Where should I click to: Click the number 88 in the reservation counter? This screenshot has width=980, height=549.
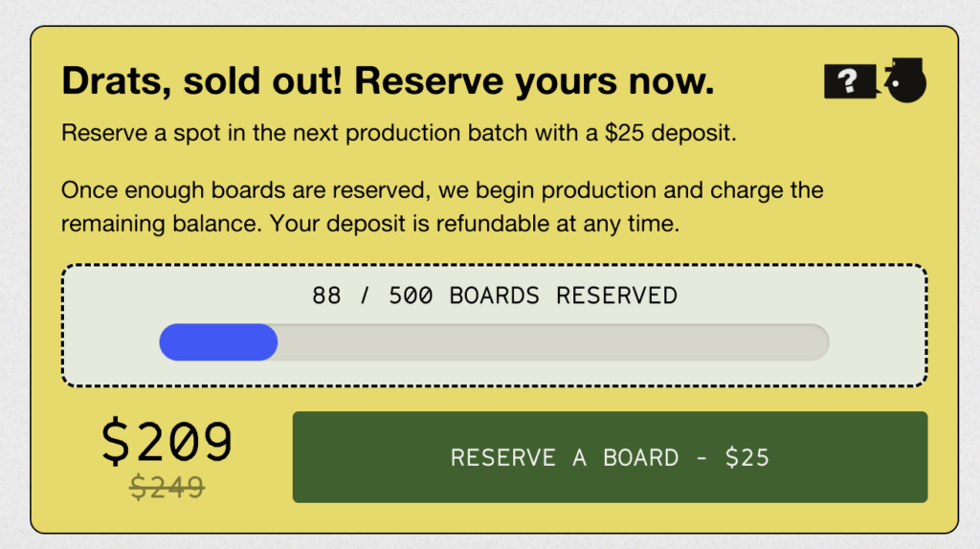point(326,296)
